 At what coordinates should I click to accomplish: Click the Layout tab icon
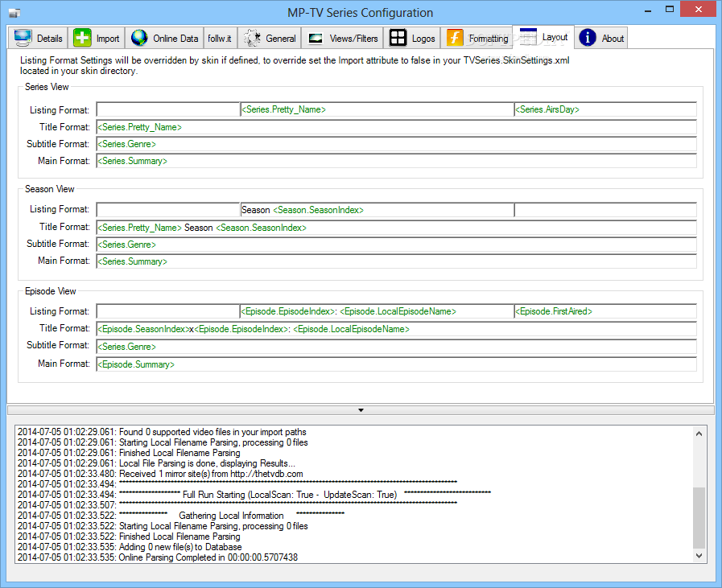pyautogui.click(x=528, y=37)
